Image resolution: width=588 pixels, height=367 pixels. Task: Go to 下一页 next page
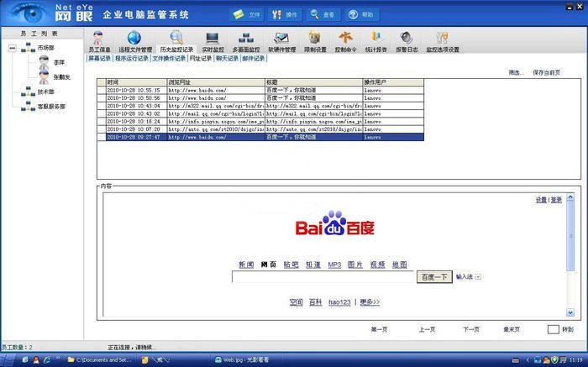point(471,329)
